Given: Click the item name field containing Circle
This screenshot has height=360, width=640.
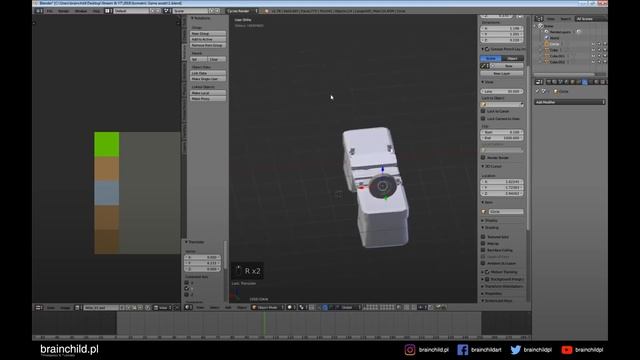Looking at the screenshot, I should [x=506, y=211].
